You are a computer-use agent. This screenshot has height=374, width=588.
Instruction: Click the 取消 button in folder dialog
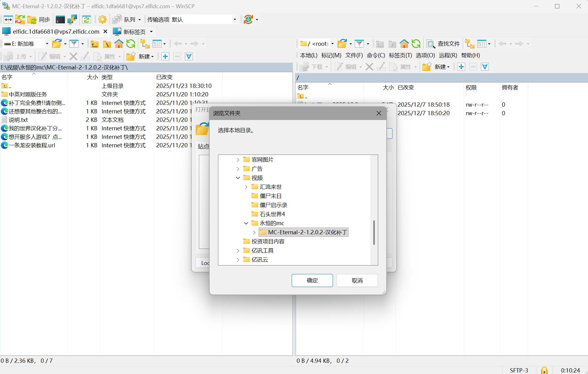[357, 280]
